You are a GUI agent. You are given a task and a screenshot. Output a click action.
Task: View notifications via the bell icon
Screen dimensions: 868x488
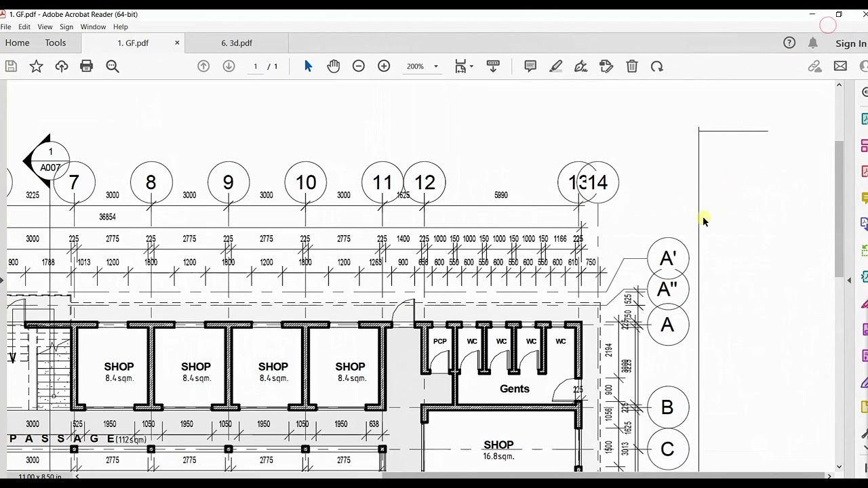(813, 43)
